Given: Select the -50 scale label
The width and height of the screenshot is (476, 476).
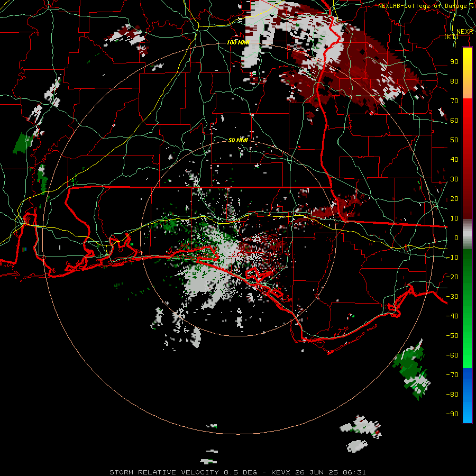Looking at the screenshot, I should (452, 336).
